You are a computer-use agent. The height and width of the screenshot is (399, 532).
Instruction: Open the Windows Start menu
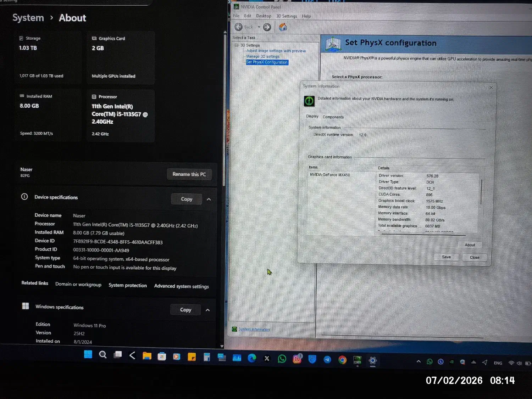tap(88, 354)
